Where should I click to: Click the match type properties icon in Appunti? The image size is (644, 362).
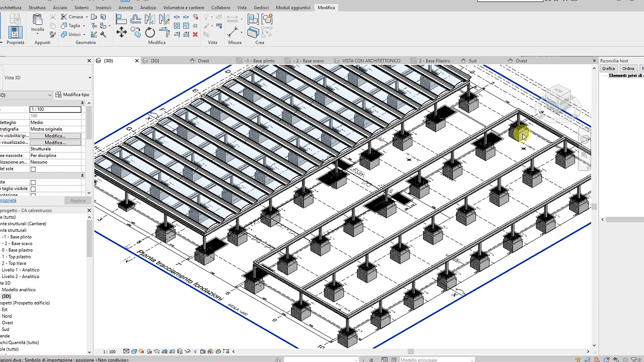tap(53, 34)
